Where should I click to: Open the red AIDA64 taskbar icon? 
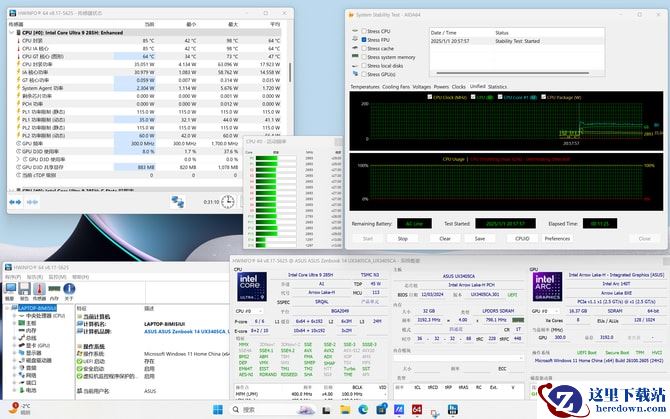[417, 410]
